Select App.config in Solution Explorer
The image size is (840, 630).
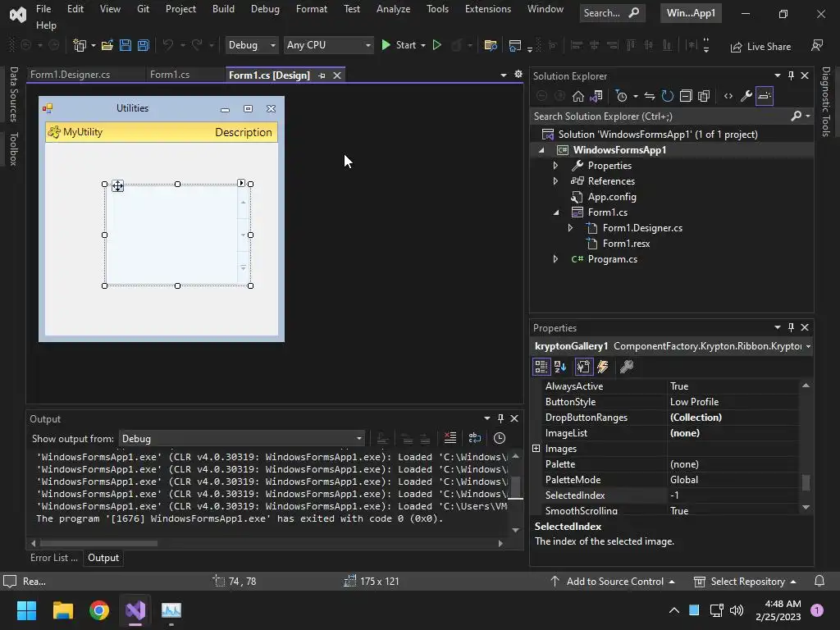[x=612, y=197]
